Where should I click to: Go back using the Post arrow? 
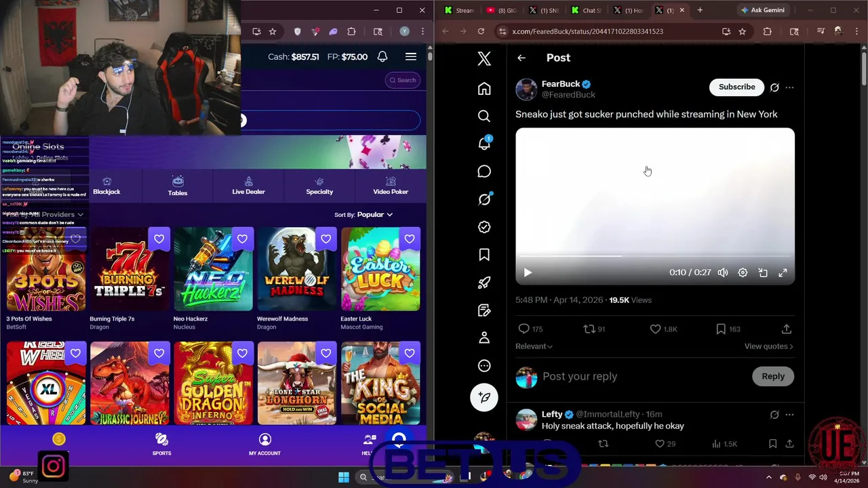pos(521,58)
